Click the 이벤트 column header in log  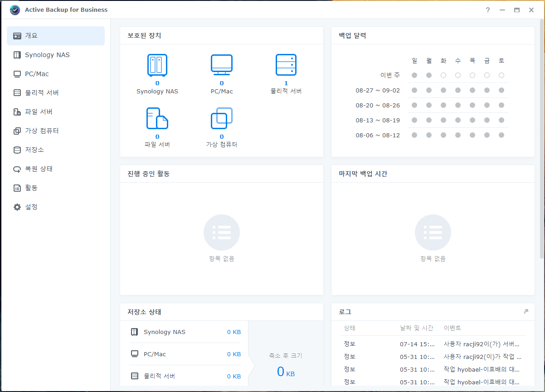453,328
